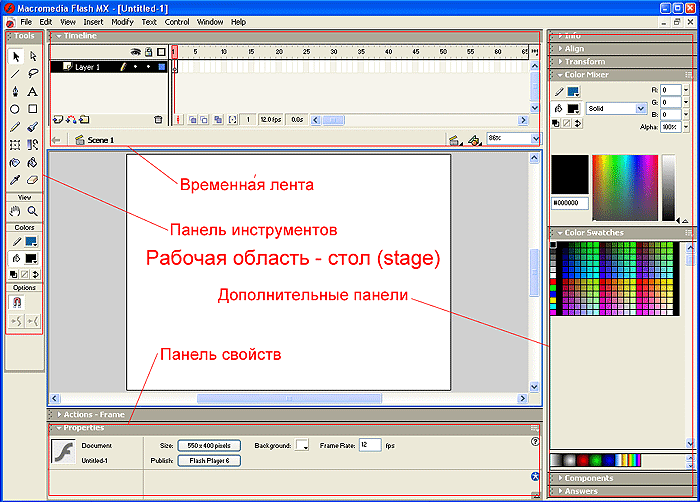
Task: Open the Window menu
Action: click(x=210, y=22)
